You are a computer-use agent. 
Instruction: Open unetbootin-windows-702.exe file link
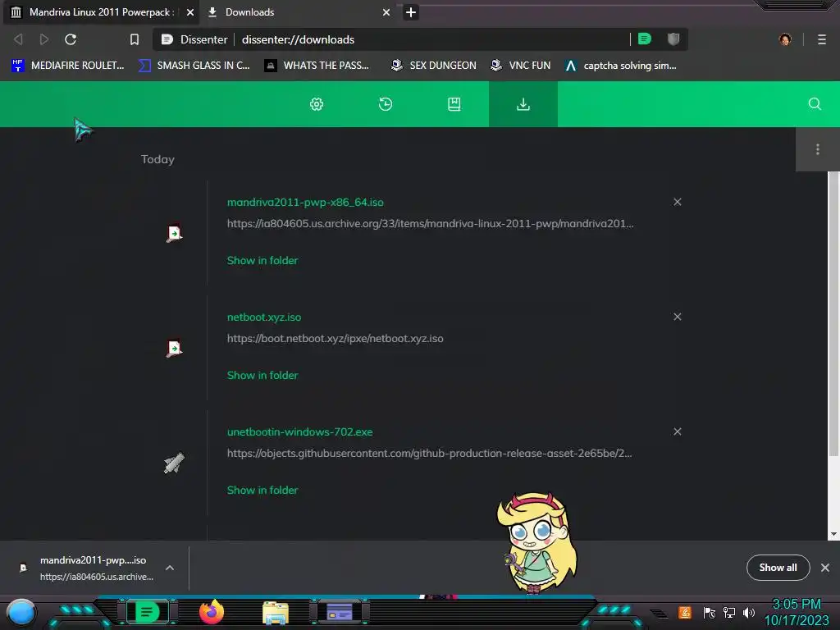[300, 431]
